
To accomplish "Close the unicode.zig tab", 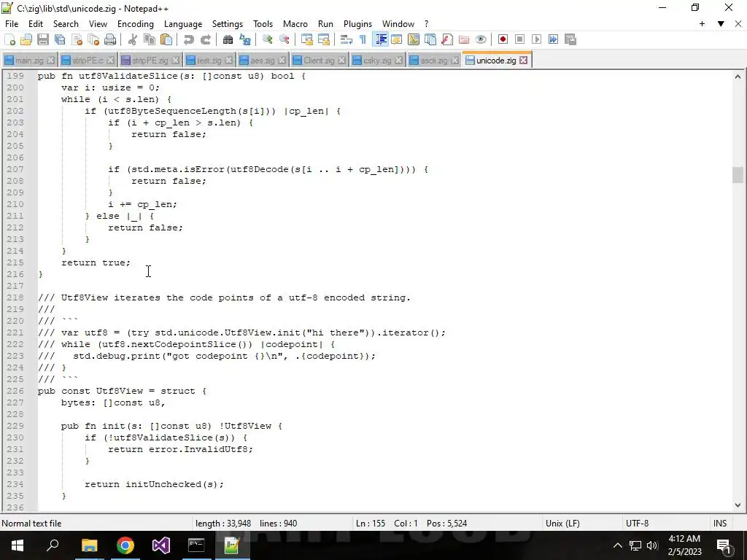I will [x=524, y=61].
